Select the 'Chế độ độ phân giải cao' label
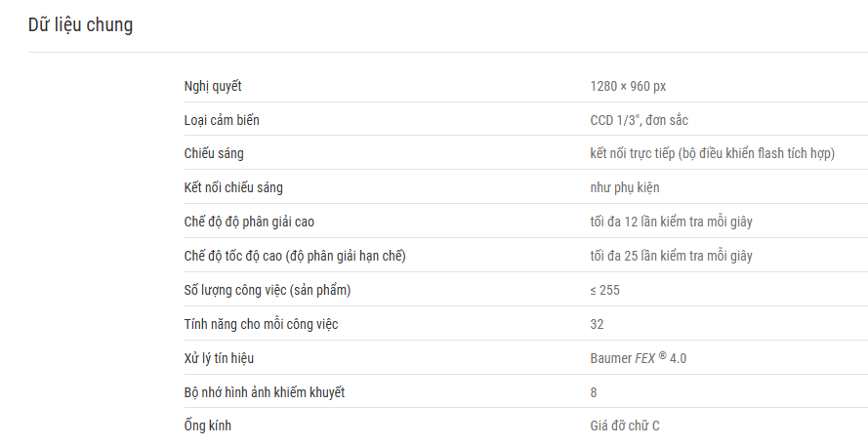This screenshot has width=868, height=446. click(249, 223)
